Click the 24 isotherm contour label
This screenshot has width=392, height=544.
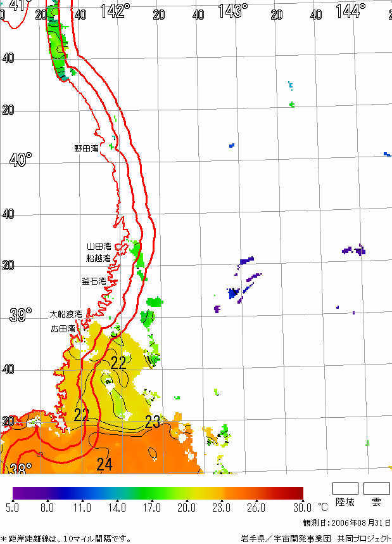coord(104,465)
